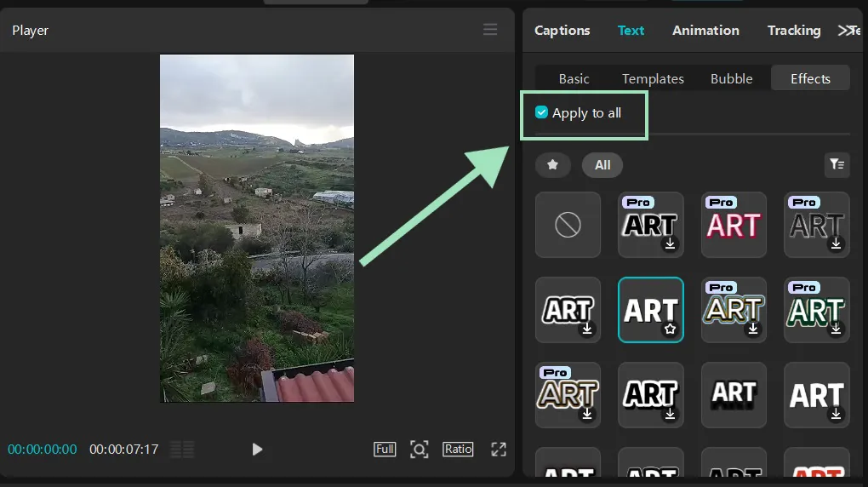Select the black-outlined ART effect in second row's first slot

568,310
